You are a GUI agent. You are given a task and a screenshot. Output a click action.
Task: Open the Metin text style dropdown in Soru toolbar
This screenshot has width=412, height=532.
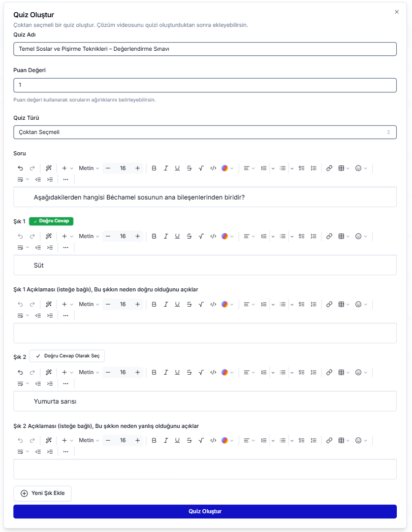tap(89, 168)
